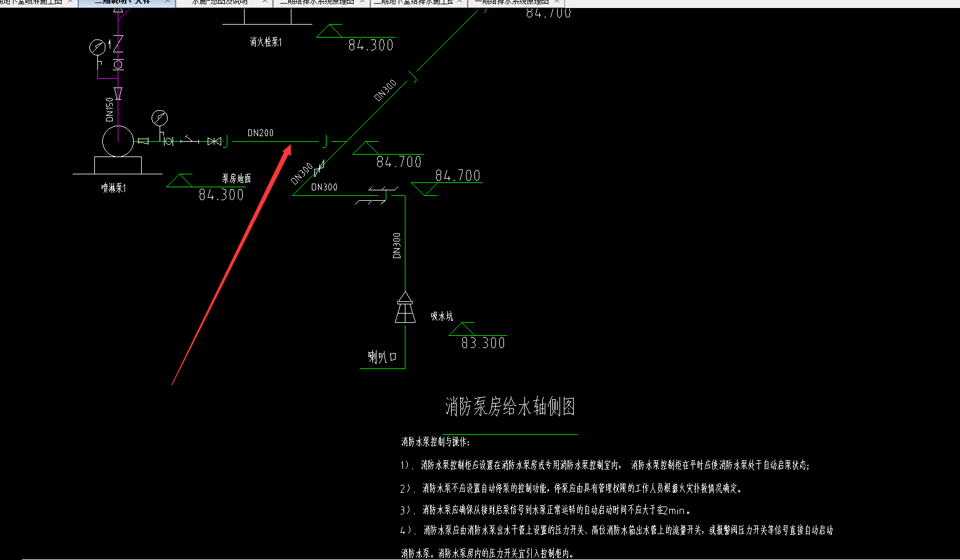960x560 pixels.
Task: Click note 1) about 消防水泵控制柜
Action: 605,465
